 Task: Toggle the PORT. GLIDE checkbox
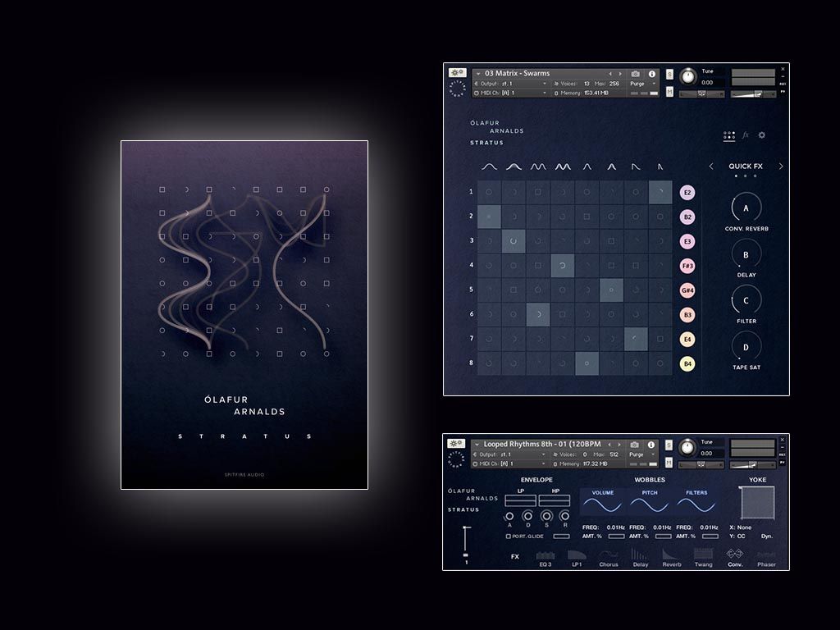click(508, 536)
